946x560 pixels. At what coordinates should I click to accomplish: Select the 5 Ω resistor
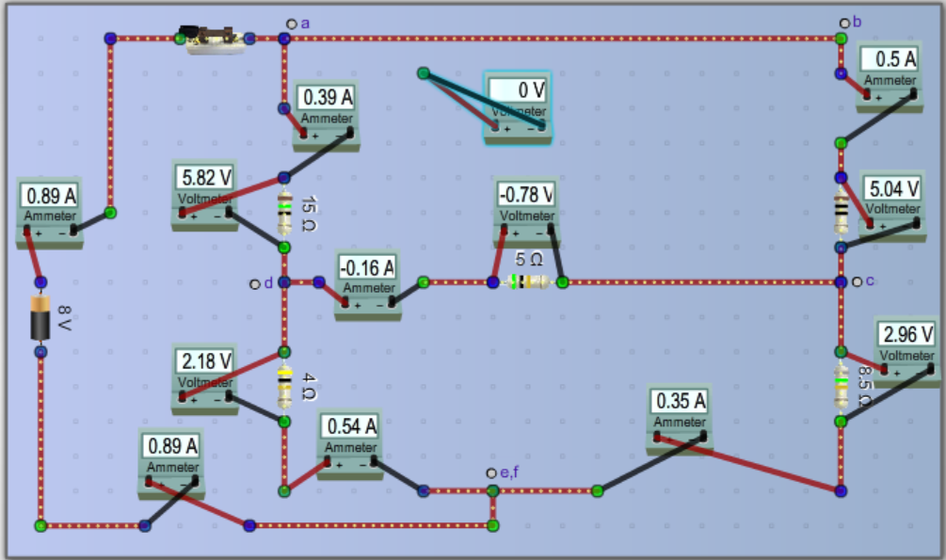point(527,280)
